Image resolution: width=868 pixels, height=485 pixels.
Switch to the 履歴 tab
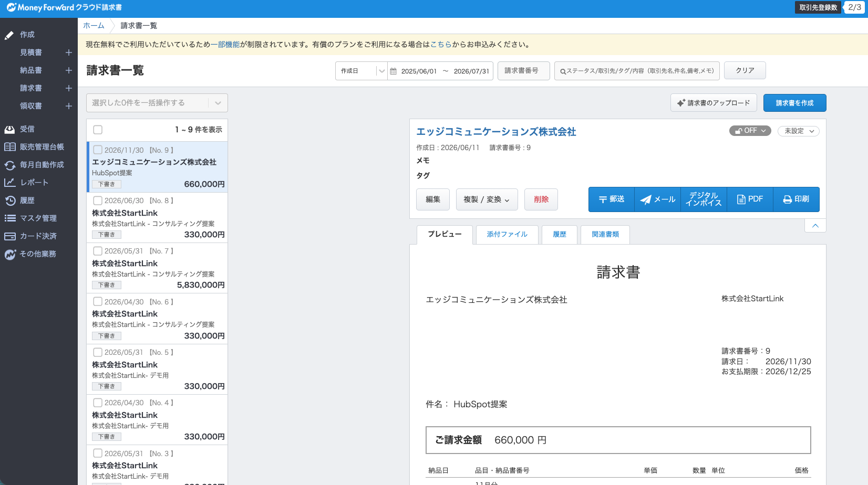[560, 235]
